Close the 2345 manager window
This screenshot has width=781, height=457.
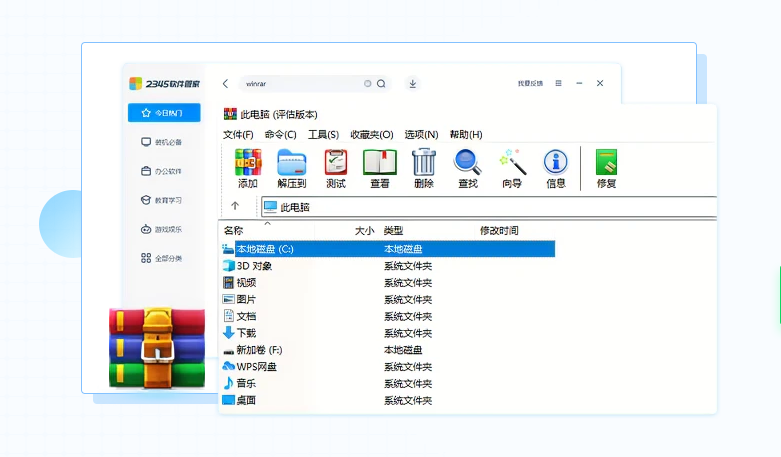pos(600,83)
